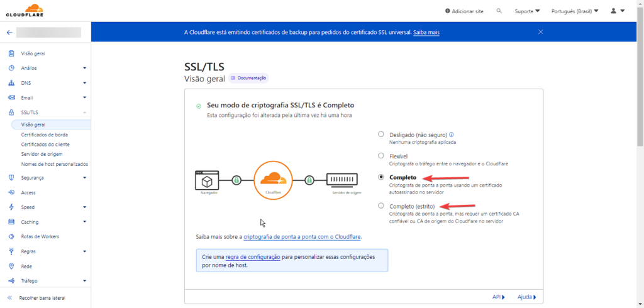Click the Visão geral clipboard icon
The width and height of the screenshot is (644, 308).
(x=11, y=53)
